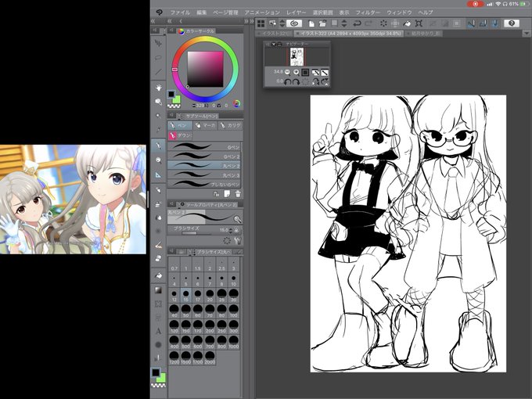Click up/down arrows beside the save icon
Screen dimensions: 532x399
pyautogui.click(x=343, y=23)
